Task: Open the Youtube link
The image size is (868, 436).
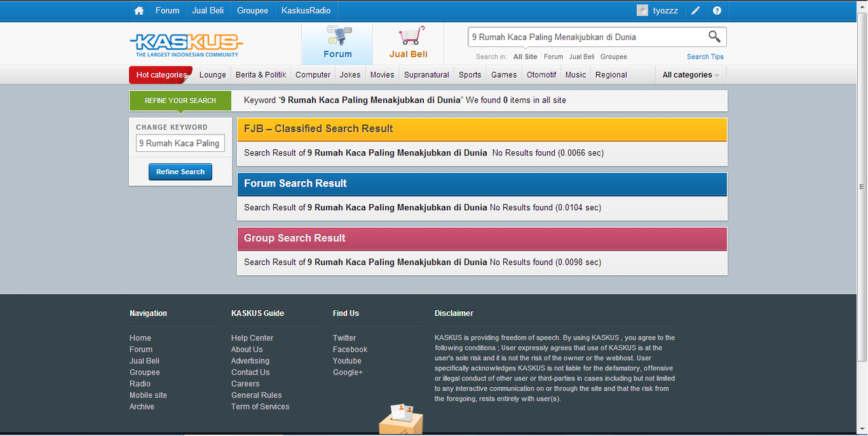Action: pos(347,361)
